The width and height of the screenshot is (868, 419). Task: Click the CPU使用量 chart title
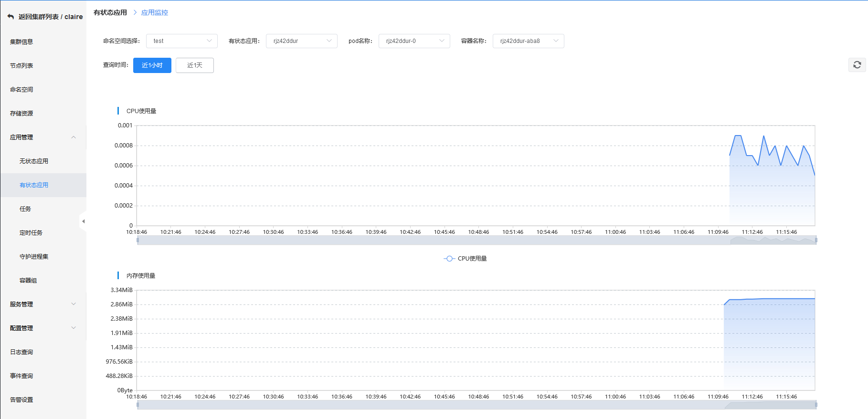point(141,111)
